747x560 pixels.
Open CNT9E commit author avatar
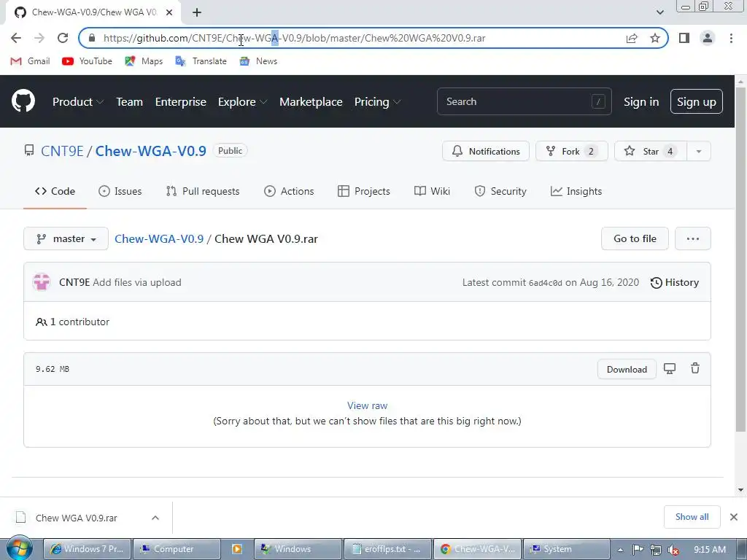coord(42,282)
